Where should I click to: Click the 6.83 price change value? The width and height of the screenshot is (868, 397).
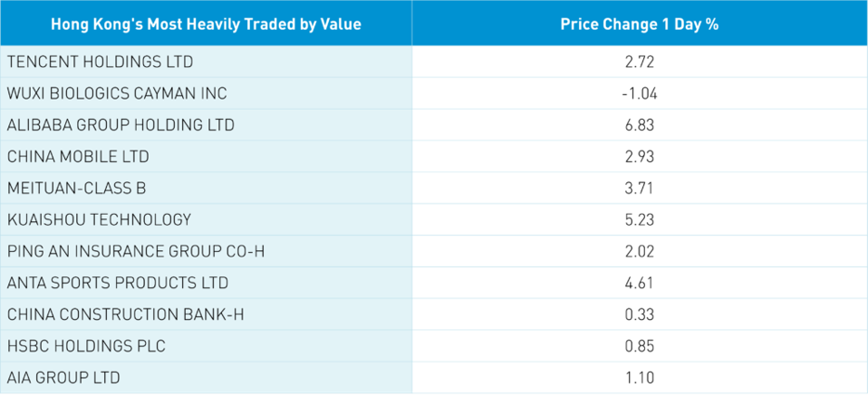[x=639, y=125]
